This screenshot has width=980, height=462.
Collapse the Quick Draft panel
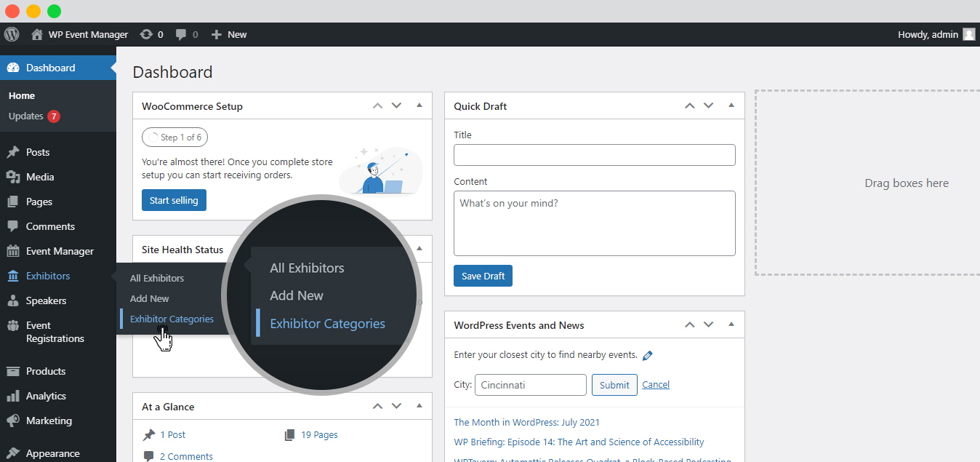[732, 105]
